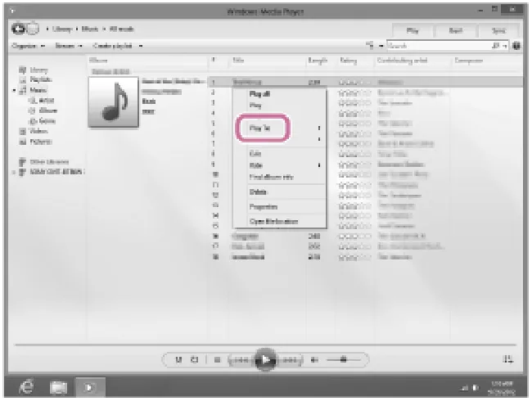The width and height of the screenshot is (532, 401).
Task: Click the Create playlist button
Action: (x=112, y=46)
